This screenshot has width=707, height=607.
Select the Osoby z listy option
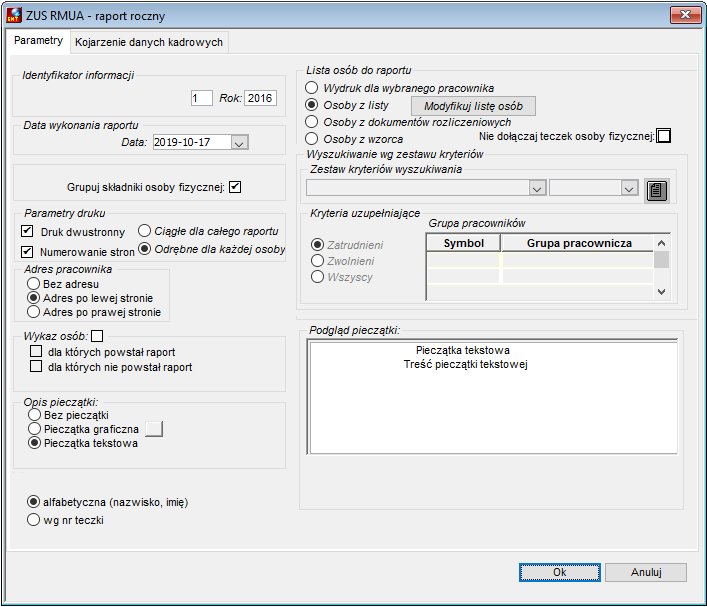point(312,105)
